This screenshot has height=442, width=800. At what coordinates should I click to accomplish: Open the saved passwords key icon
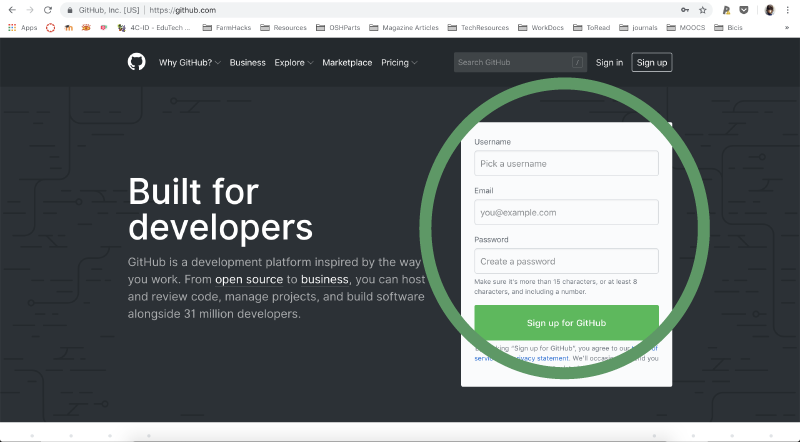[x=685, y=10]
